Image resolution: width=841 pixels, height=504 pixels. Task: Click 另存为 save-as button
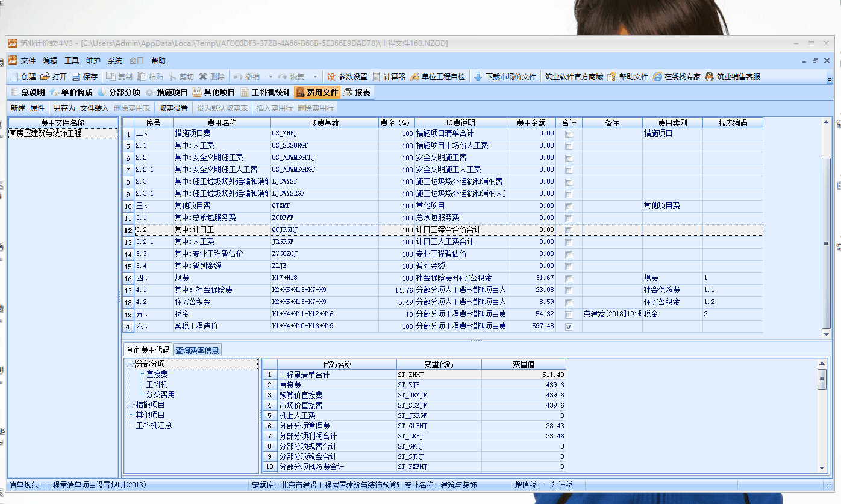click(64, 108)
